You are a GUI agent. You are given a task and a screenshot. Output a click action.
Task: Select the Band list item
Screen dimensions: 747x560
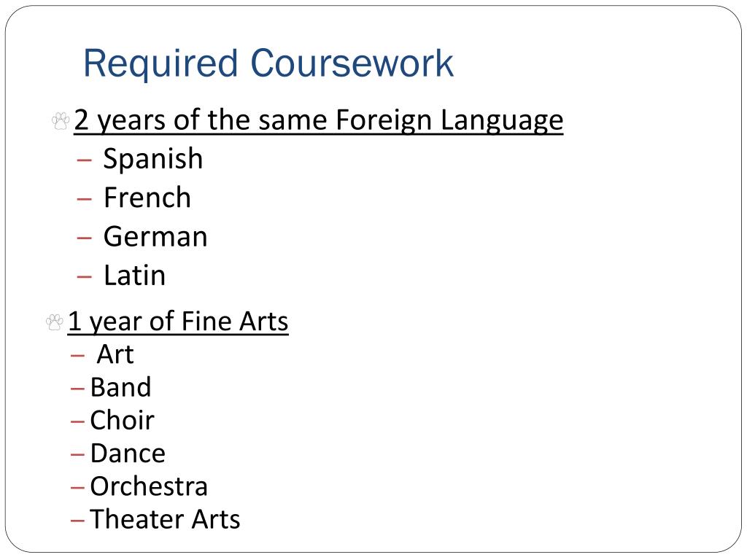click(x=120, y=387)
